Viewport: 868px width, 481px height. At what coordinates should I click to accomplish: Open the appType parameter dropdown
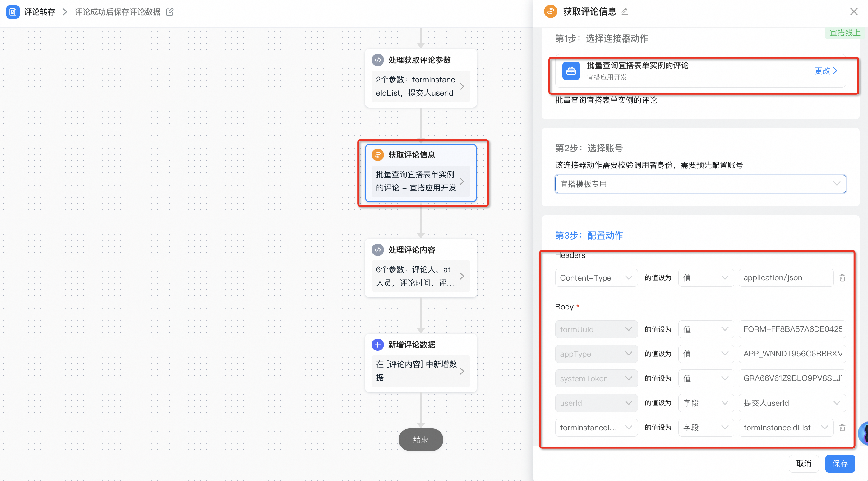click(x=596, y=354)
